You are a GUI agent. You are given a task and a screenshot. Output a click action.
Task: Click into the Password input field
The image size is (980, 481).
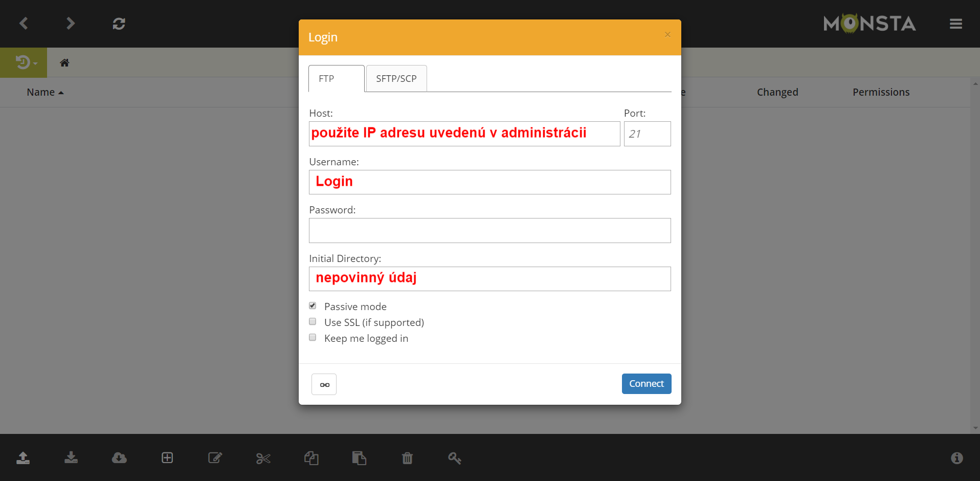tap(489, 231)
